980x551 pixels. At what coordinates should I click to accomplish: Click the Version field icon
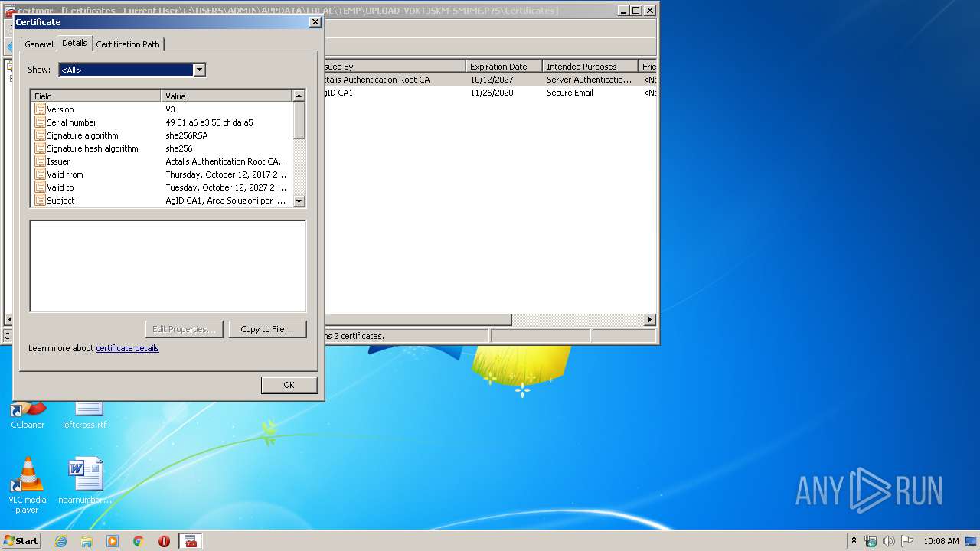pyautogui.click(x=40, y=109)
